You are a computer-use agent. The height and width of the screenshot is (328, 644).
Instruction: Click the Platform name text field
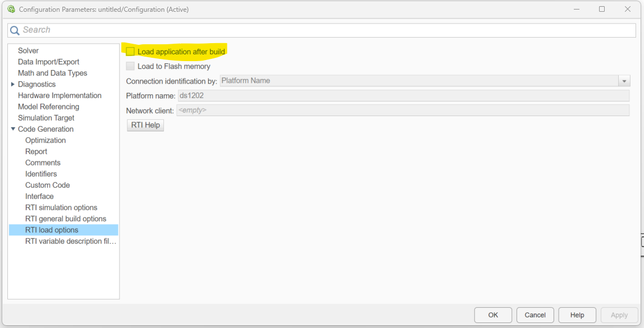403,96
